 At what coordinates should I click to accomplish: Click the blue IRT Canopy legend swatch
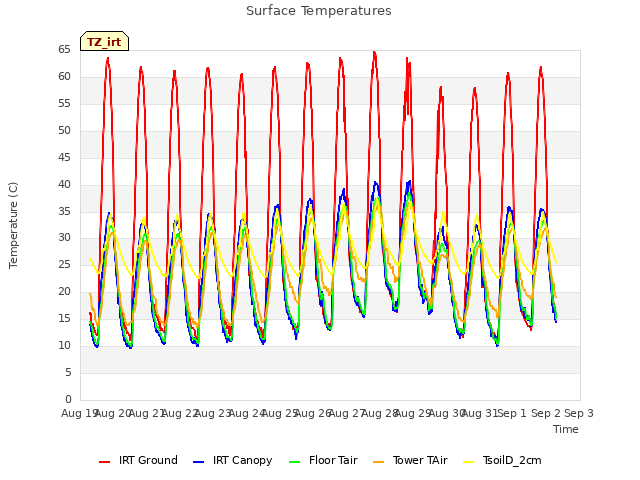[x=198, y=462]
